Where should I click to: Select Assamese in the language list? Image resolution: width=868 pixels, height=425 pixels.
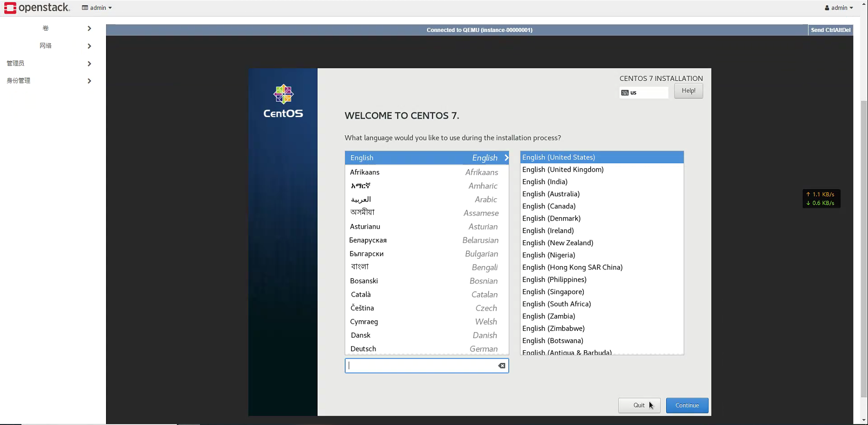427,213
